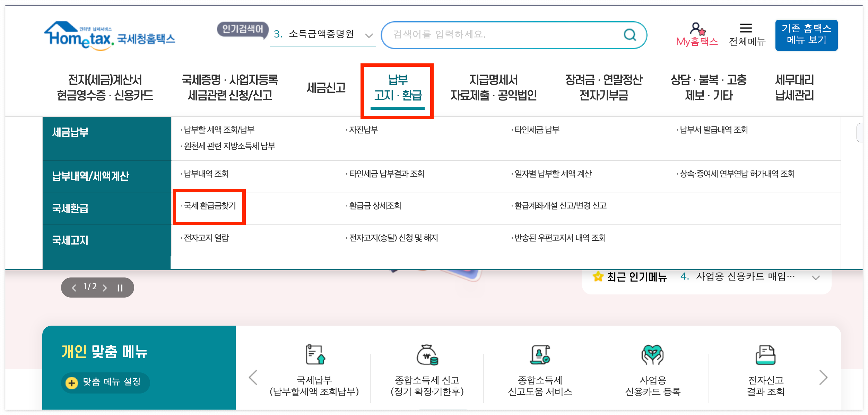
Task: Open the 세금신고 menu
Action: (x=326, y=88)
